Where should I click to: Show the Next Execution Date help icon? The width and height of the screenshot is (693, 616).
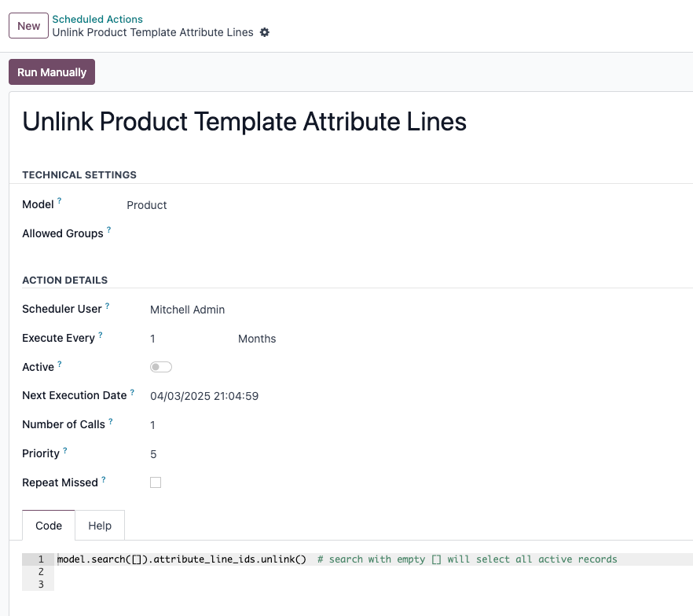(132, 392)
